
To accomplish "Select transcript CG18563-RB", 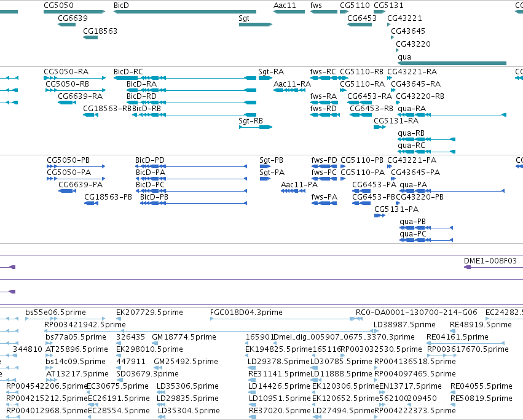I will (x=90, y=115).
